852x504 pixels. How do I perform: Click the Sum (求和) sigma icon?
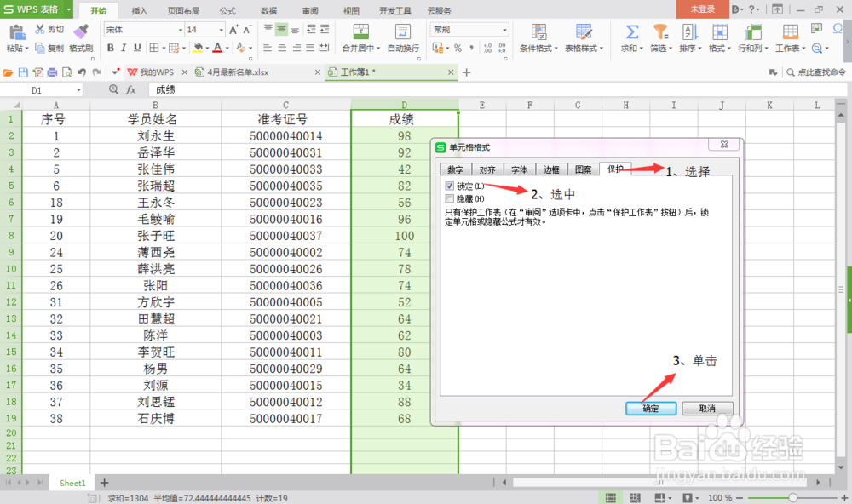631,31
